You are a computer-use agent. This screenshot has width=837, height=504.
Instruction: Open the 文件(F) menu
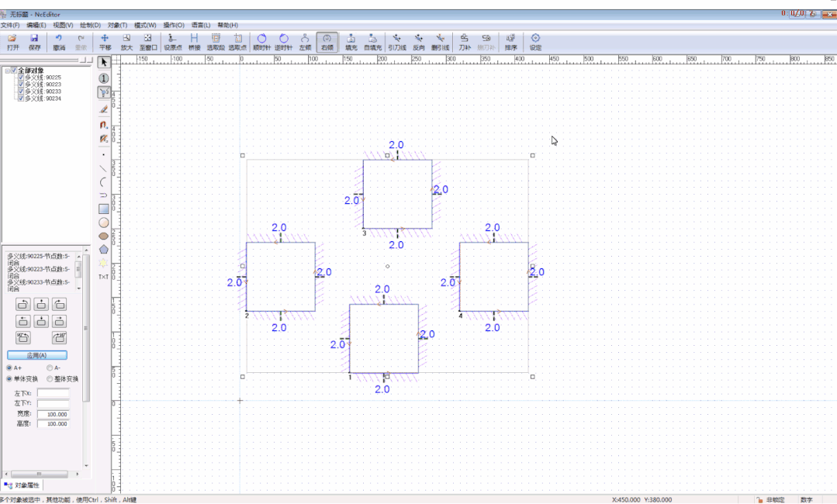pyautogui.click(x=9, y=25)
